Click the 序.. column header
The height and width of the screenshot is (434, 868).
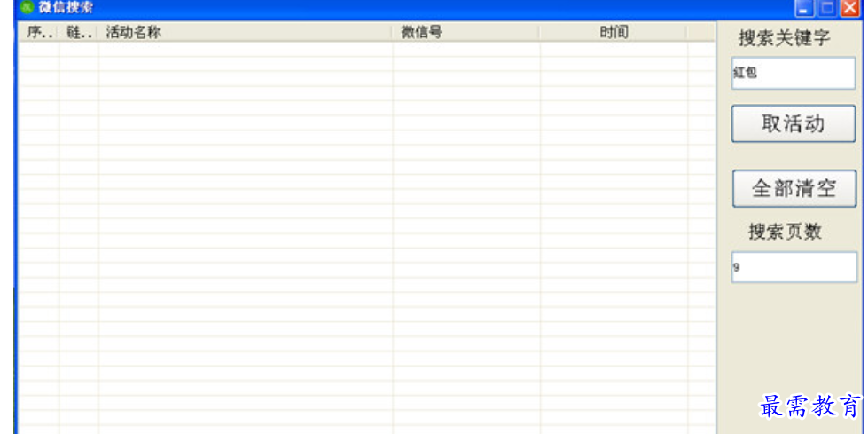pyautogui.click(x=39, y=32)
